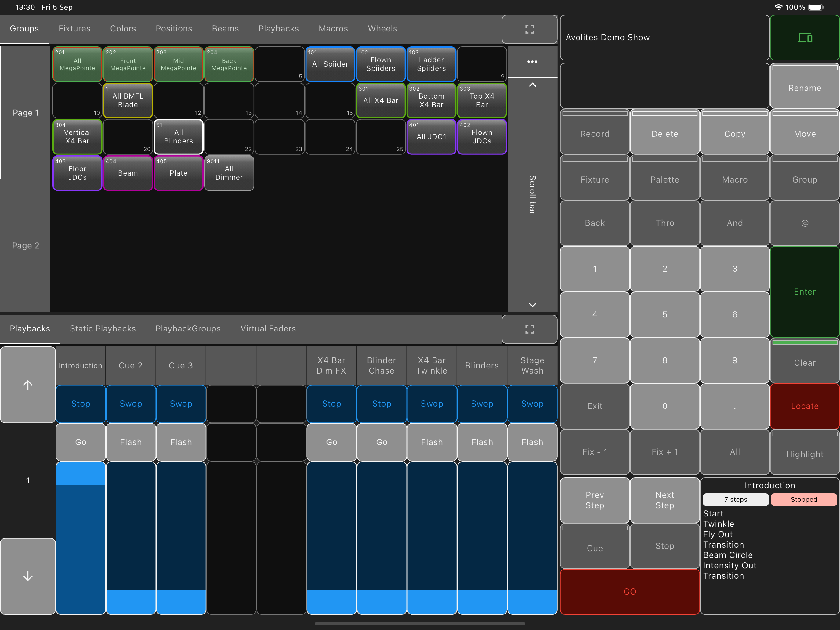
Task: Set the X4 Bar Twinkle fader
Action: click(432, 538)
